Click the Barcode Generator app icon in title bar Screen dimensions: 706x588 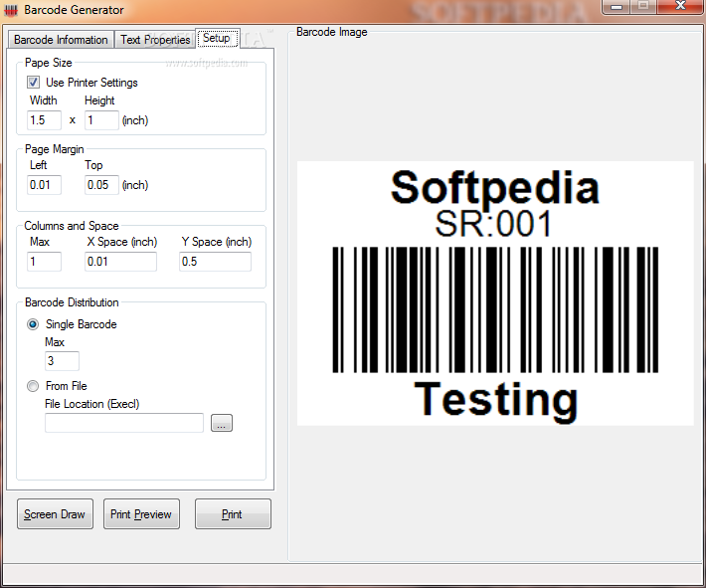11,10
